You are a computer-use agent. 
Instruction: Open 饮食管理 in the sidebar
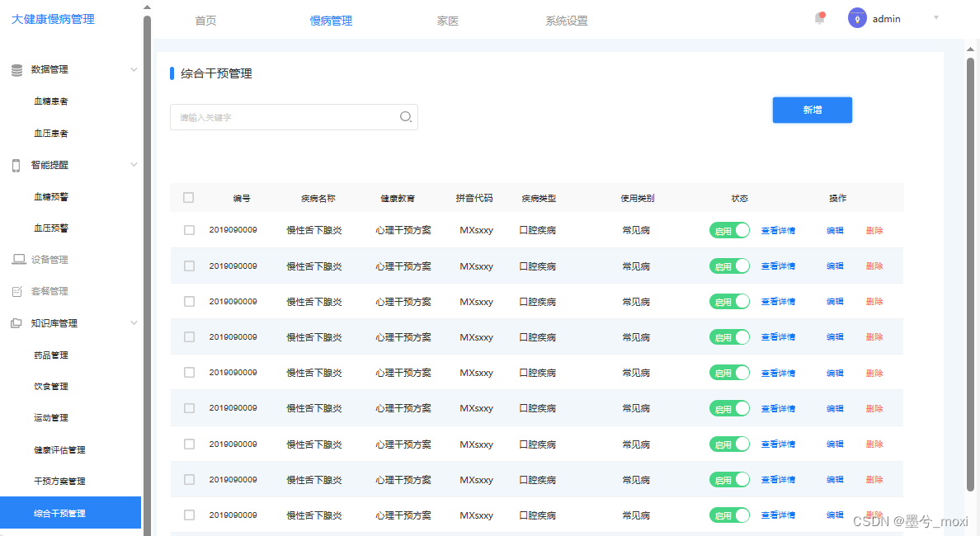coord(51,386)
